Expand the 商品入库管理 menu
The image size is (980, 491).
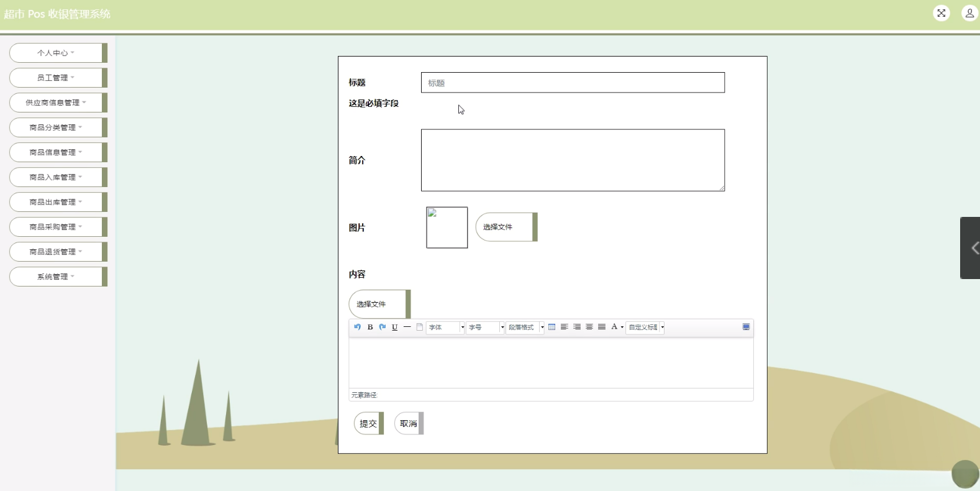coord(58,177)
